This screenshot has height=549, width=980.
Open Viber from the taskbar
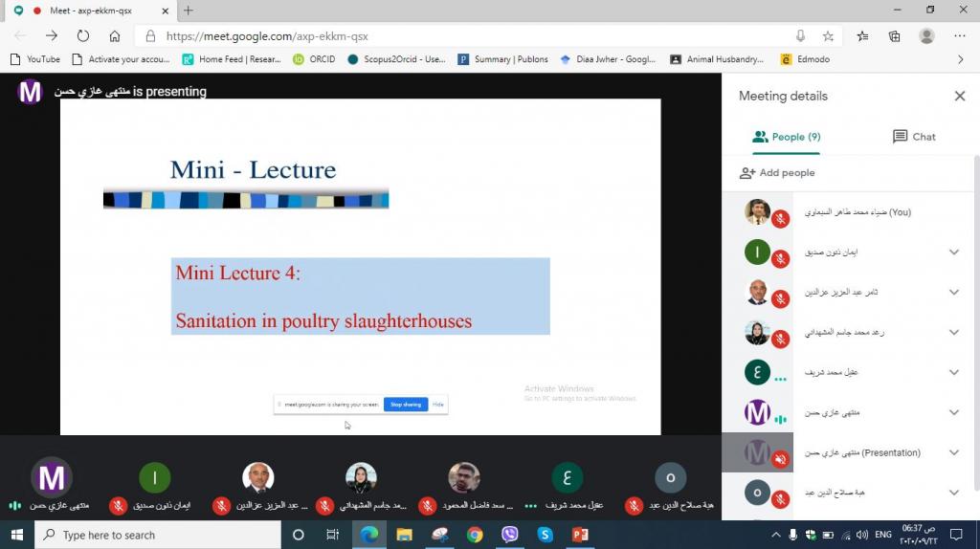pos(509,535)
